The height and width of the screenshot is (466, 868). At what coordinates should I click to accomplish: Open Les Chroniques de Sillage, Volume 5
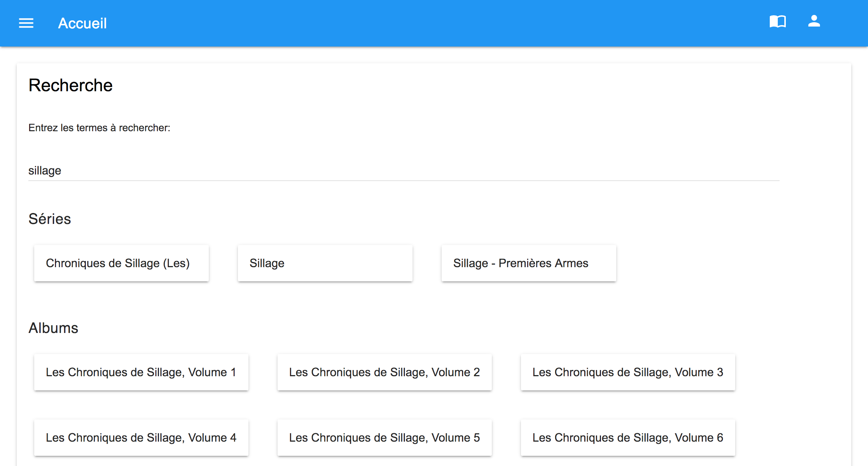pyautogui.click(x=385, y=438)
